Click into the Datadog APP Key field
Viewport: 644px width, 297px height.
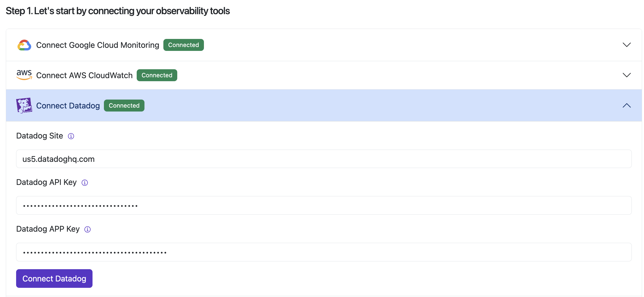pyautogui.click(x=324, y=252)
